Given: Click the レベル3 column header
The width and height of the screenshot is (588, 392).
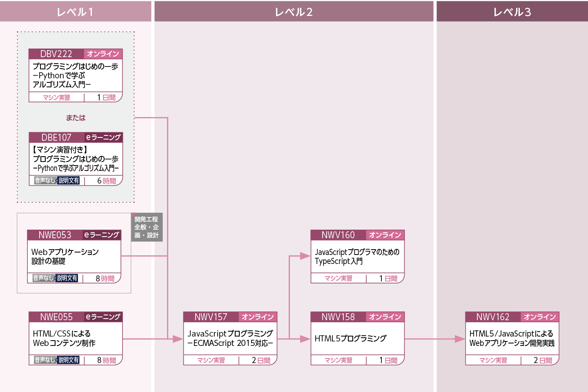Looking at the screenshot, I should [x=512, y=11].
